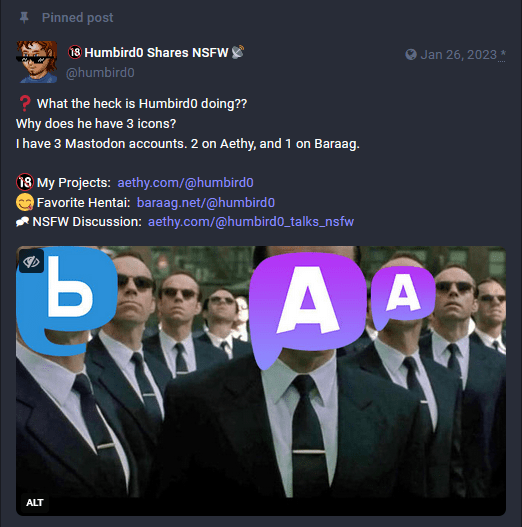
Task: Open the aethy.com/@humbird0 link
Action: (x=185, y=183)
